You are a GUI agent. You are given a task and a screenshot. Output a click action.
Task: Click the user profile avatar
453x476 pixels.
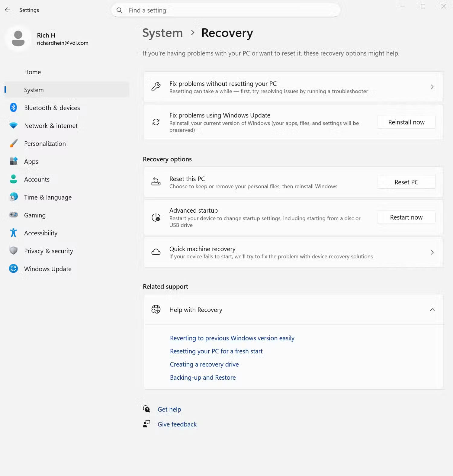point(18,39)
